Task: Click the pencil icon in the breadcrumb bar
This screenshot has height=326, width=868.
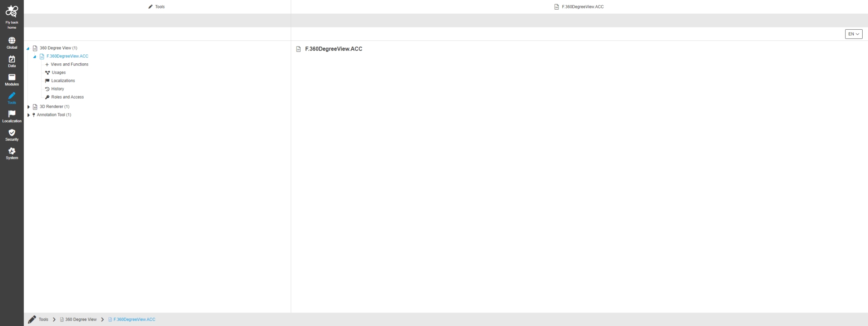Action: (x=32, y=319)
